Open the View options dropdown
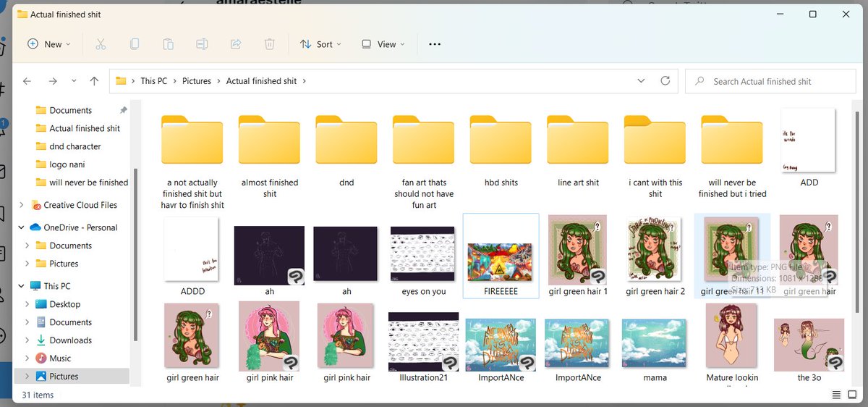 coord(383,44)
